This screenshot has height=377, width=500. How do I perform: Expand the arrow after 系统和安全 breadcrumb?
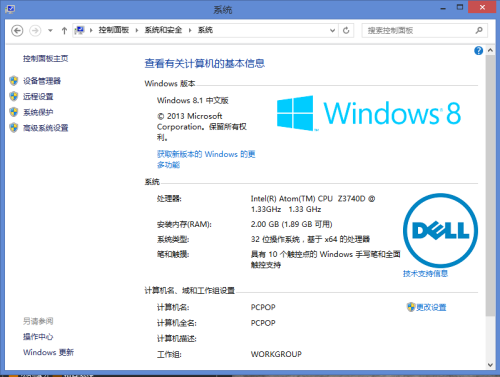(x=190, y=30)
